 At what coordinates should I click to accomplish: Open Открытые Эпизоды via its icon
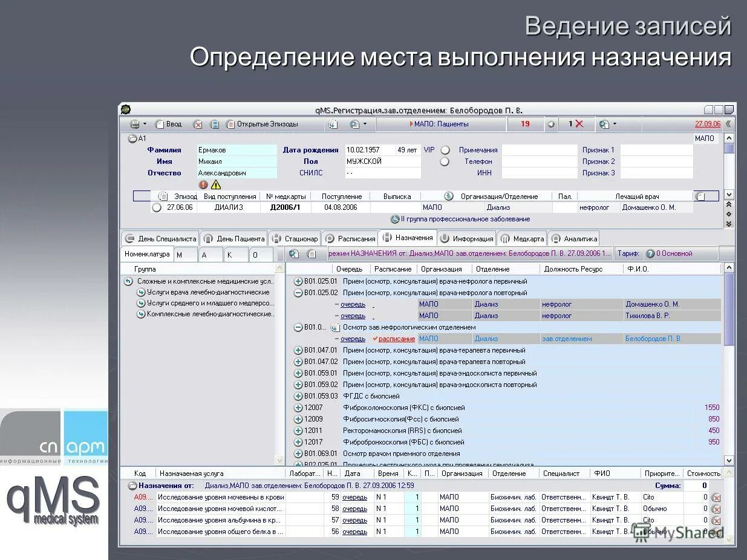point(230,125)
